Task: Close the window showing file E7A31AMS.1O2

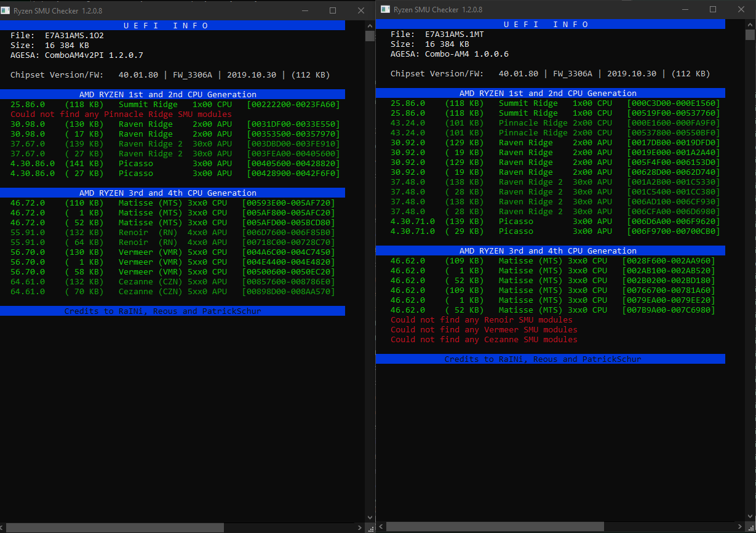Action: 361,11
